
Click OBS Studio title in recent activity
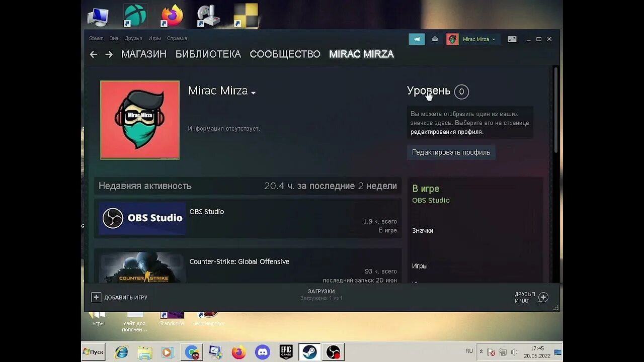pos(207,212)
